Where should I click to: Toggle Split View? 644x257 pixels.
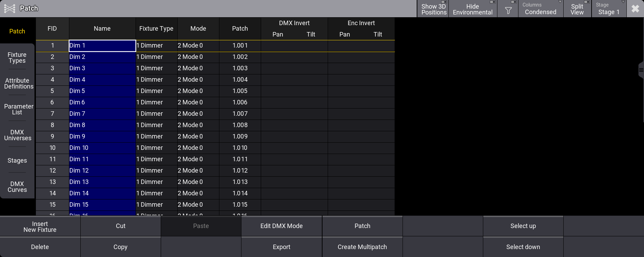pos(577,9)
